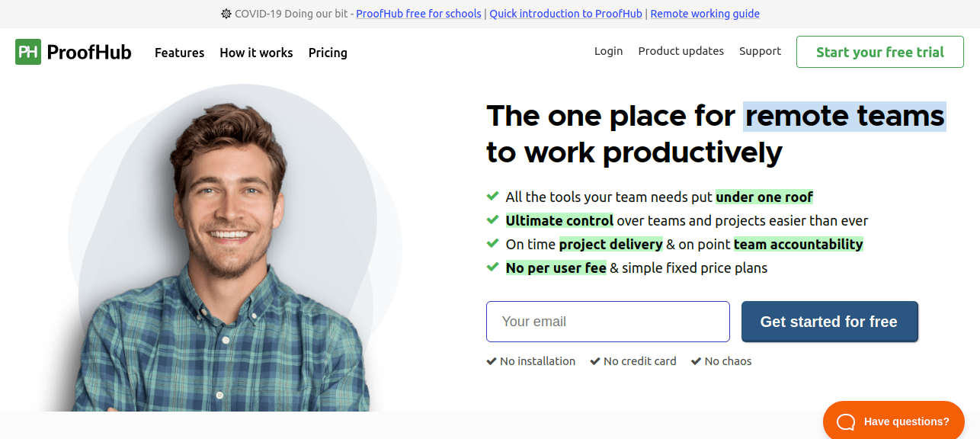Click Start your free trial button
This screenshot has height=439, width=980.
[x=879, y=52]
